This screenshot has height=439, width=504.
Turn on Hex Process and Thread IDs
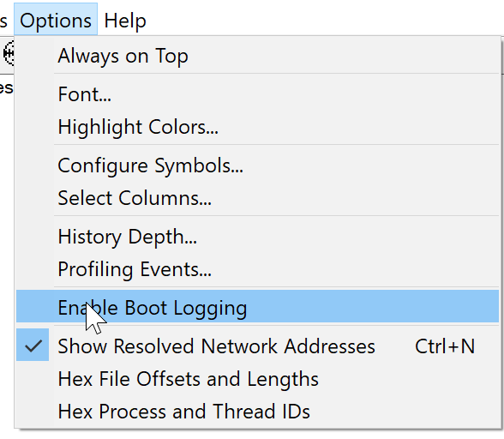pos(257,412)
